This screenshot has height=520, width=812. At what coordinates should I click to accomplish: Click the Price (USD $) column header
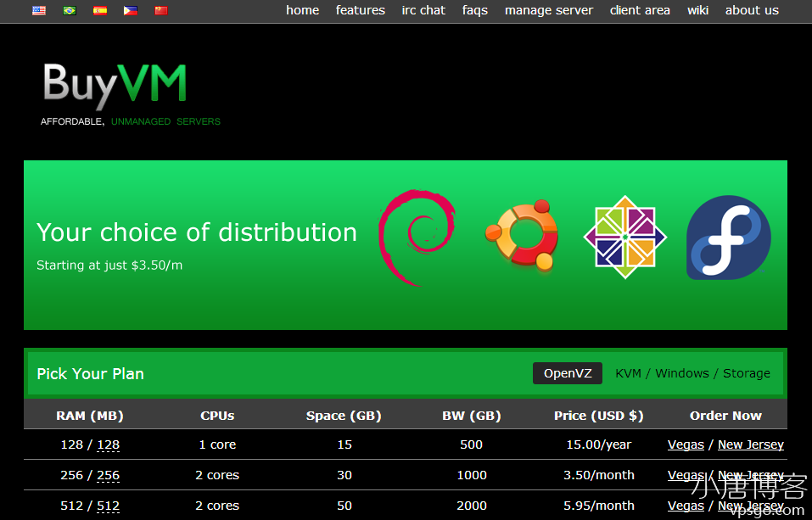click(599, 416)
